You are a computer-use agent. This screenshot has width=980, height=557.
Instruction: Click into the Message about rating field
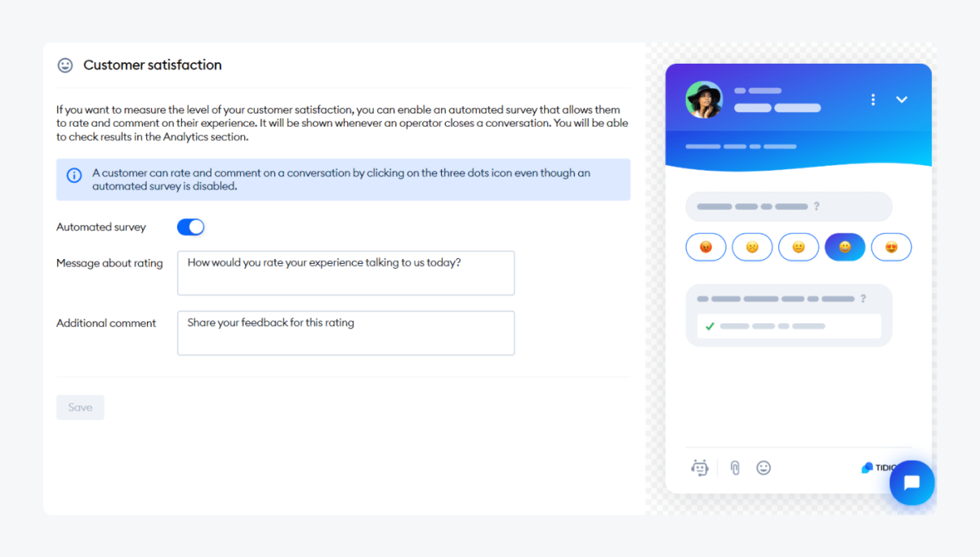coord(345,273)
